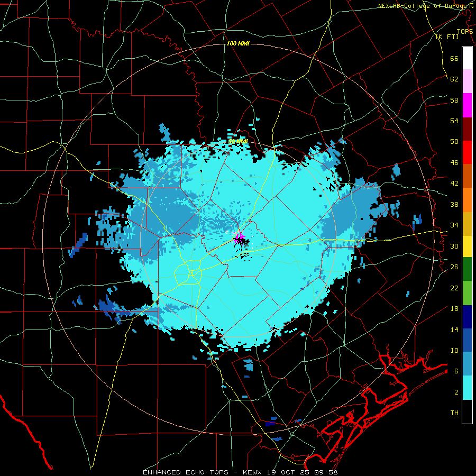Click the '14' legend value

coord(454,329)
